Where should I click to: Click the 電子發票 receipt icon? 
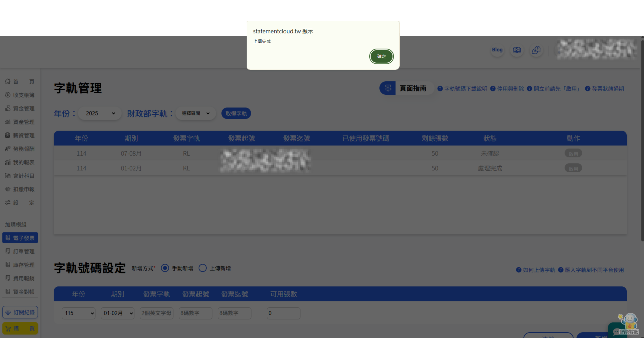8,238
